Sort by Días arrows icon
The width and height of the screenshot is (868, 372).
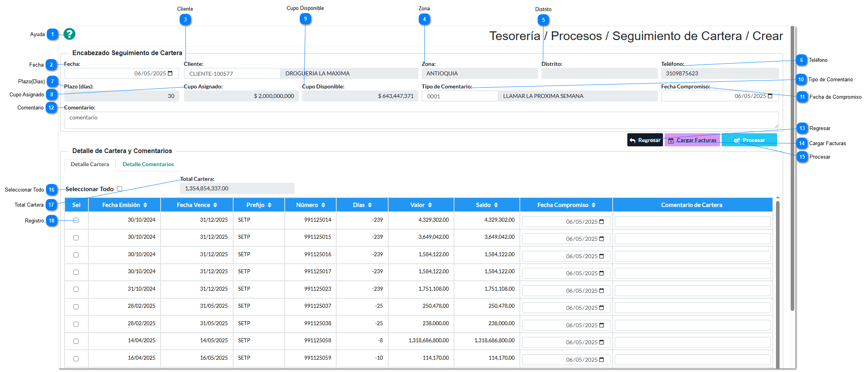pos(370,205)
